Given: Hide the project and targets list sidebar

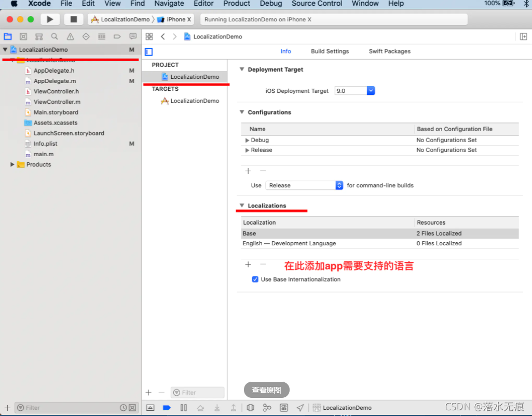Looking at the screenshot, I should tap(148, 52).
